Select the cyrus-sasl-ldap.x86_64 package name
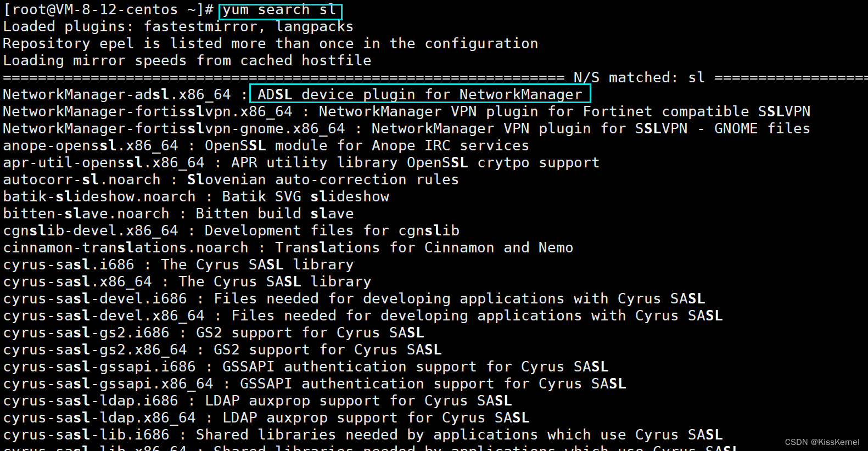Image resolution: width=868 pixels, height=451 pixels. coord(99,418)
